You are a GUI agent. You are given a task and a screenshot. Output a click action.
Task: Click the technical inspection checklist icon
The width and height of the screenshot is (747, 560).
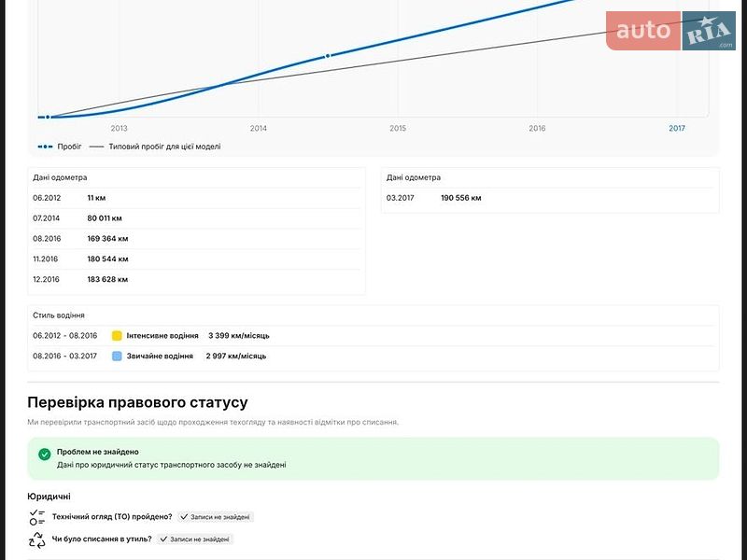point(37,517)
